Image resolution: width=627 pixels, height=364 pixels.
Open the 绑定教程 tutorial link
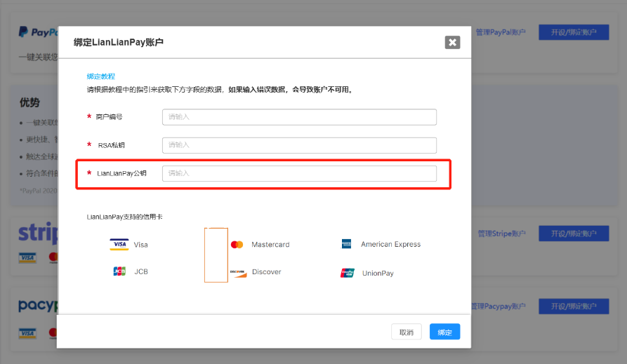click(x=100, y=76)
